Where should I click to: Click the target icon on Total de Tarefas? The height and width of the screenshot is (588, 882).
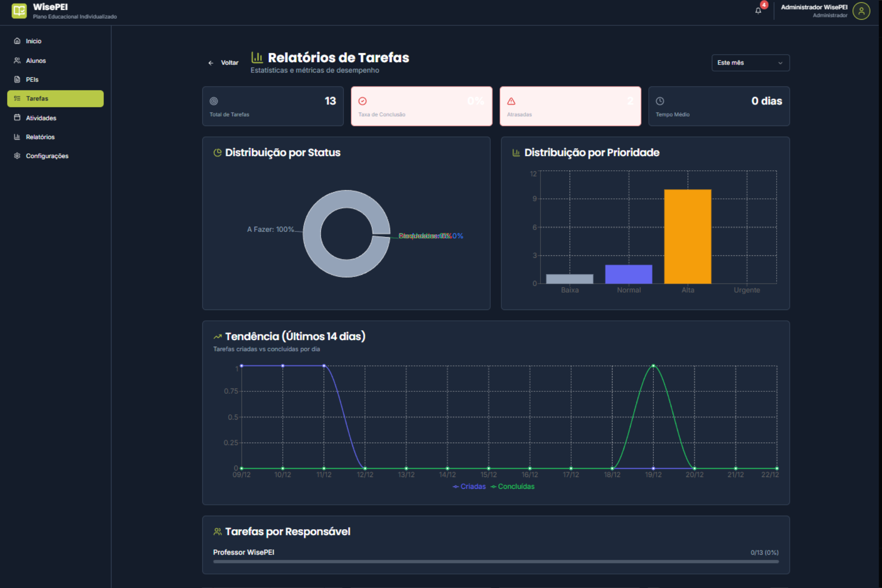pyautogui.click(x=214, y=101)
